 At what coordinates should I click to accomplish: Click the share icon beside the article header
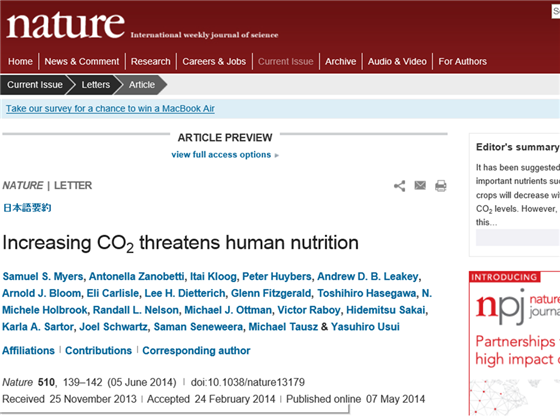point(400,186)
